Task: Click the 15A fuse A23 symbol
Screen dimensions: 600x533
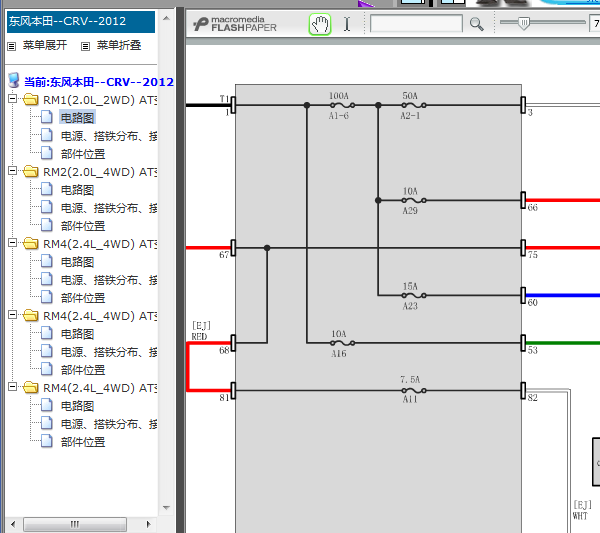Action: point(414,295)
